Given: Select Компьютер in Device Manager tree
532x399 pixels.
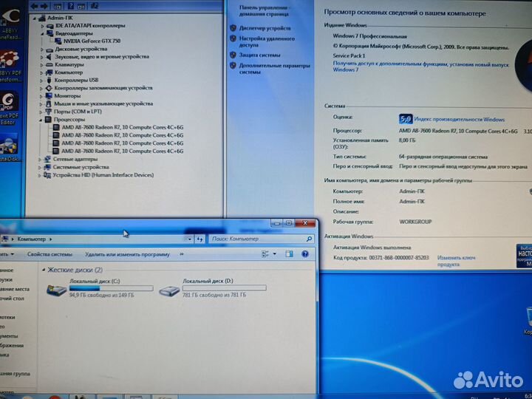Looking at the screenshot, I should pos(69,72).
